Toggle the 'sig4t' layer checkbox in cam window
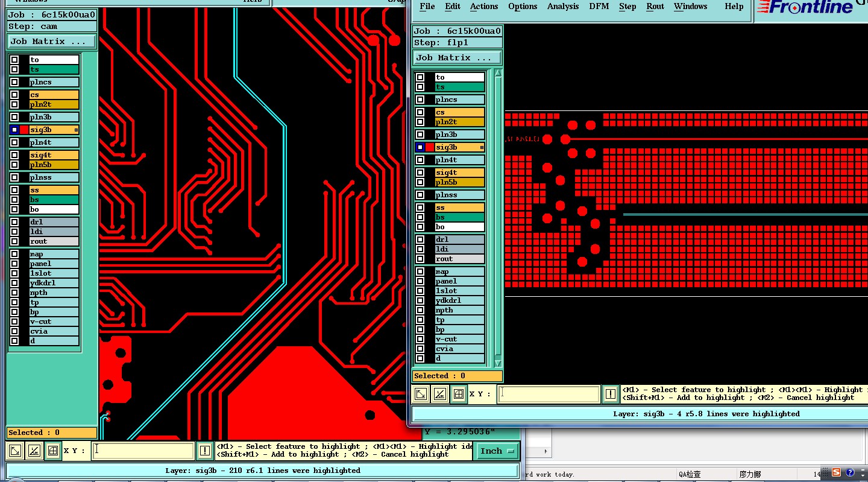Screen dimensions: 868x482 (x=14, y=155)
